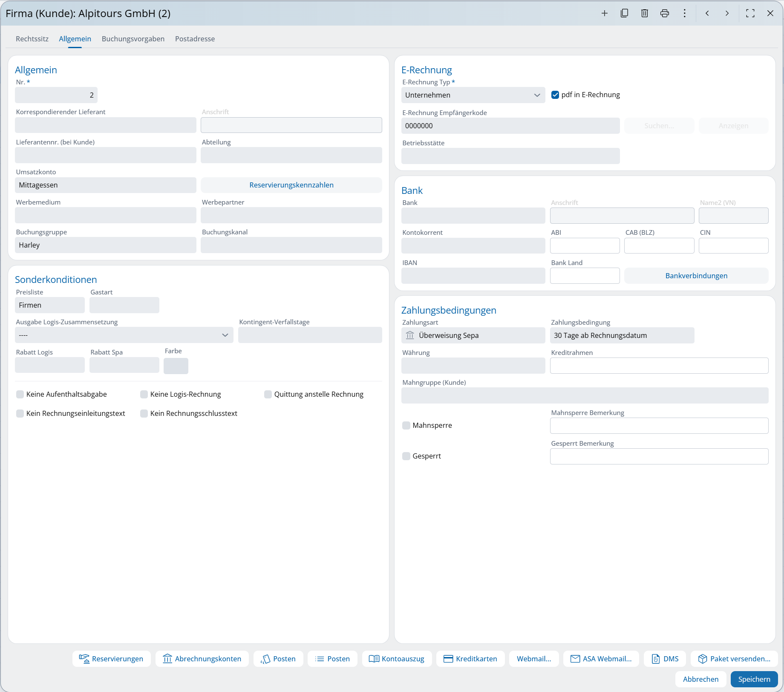Screen dimensions: 784x692
Task: Expand Ausgabe Logis-Zusammensetzung dropdown
Action: point(124,335)
